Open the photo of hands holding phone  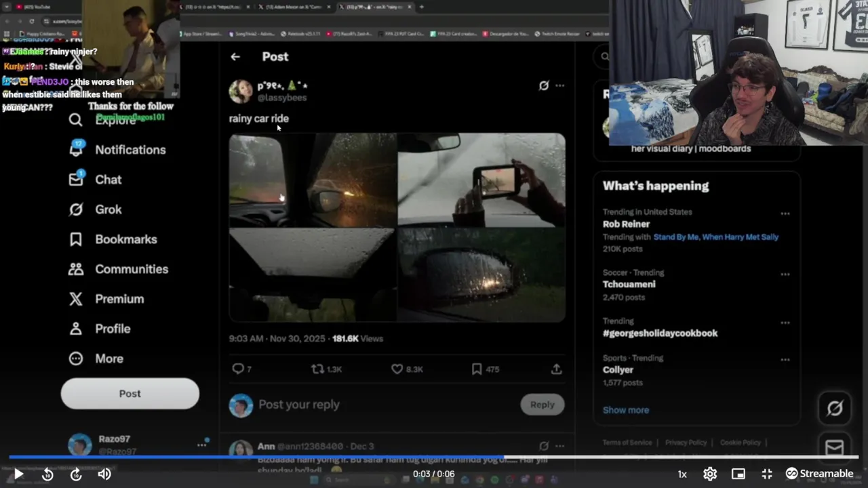(x=481, y=180)
